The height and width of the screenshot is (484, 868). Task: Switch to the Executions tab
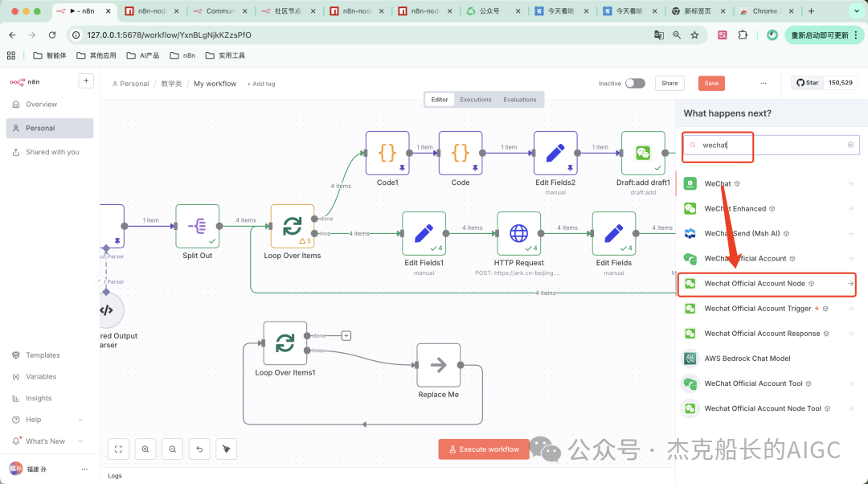coord(476,100)
